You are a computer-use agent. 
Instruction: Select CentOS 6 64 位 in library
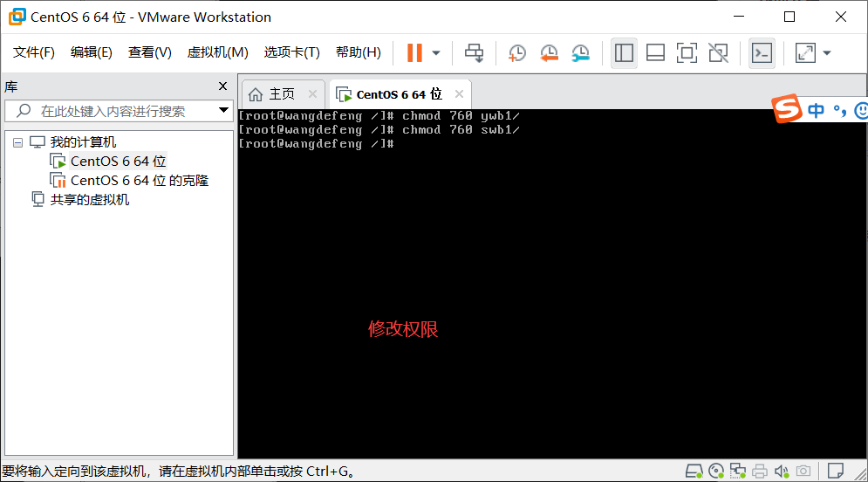(118, 162)
